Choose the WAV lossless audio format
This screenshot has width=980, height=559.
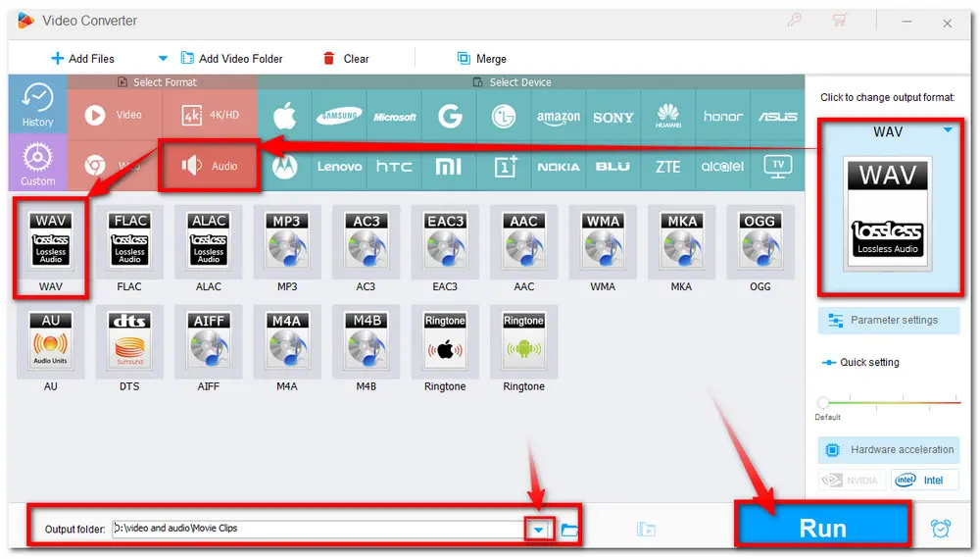pos(51,249)
